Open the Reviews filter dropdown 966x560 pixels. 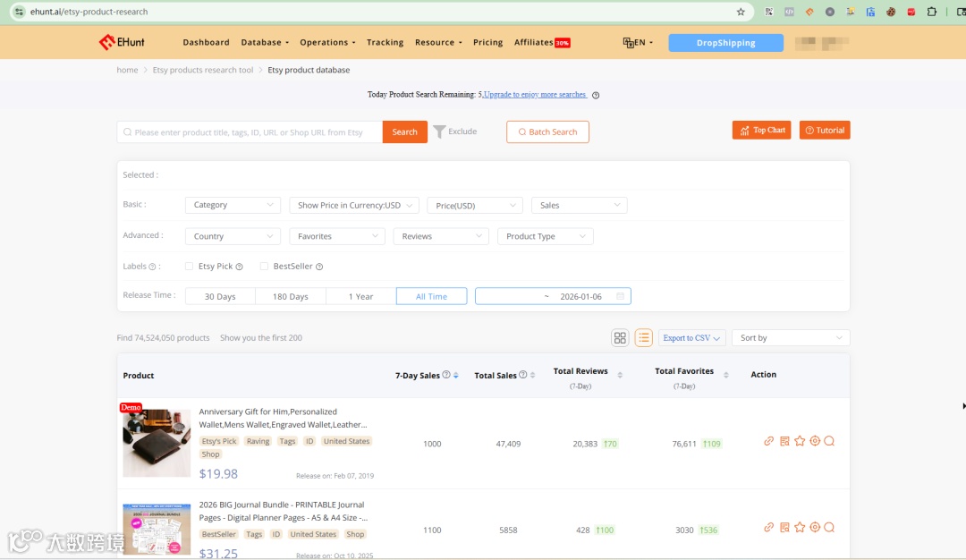pos(441,236)
